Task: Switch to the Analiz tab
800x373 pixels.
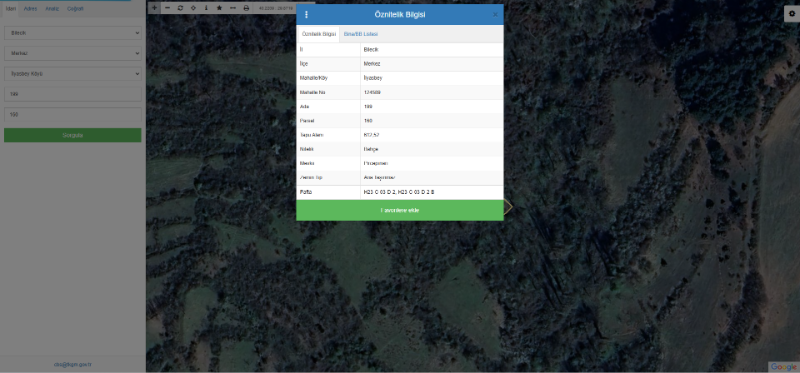Action: pos(52,9)
